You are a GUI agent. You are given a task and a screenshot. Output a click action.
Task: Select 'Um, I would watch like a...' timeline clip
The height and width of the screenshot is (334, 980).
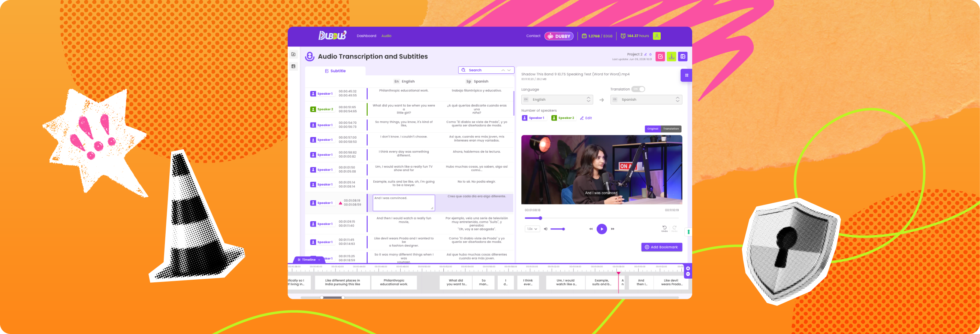565,282
